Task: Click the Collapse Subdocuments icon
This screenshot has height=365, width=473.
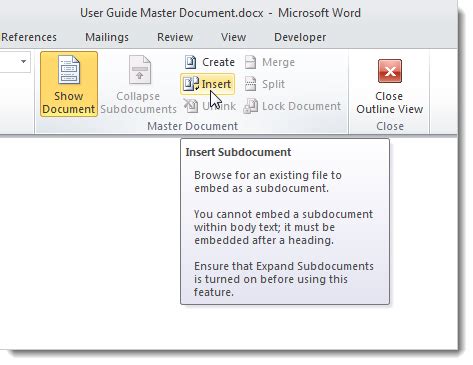Action: (140, 70)
